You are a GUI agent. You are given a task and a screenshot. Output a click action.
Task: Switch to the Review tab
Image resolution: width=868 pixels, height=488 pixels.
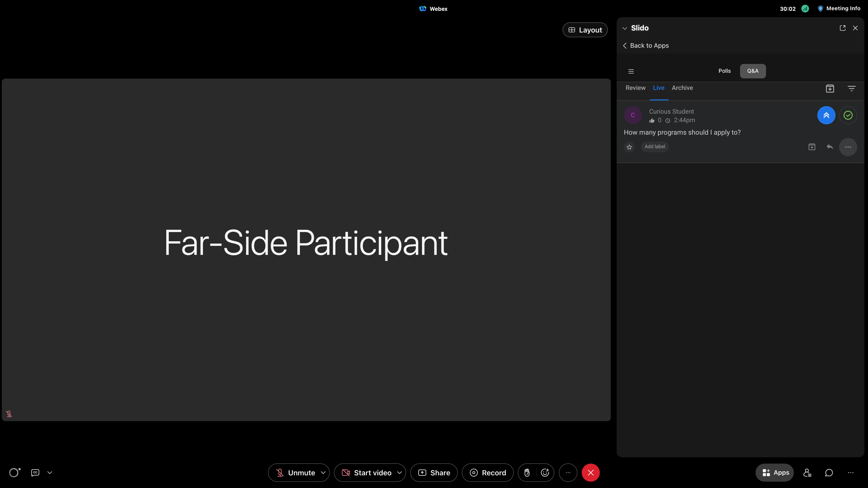point(635,88)
